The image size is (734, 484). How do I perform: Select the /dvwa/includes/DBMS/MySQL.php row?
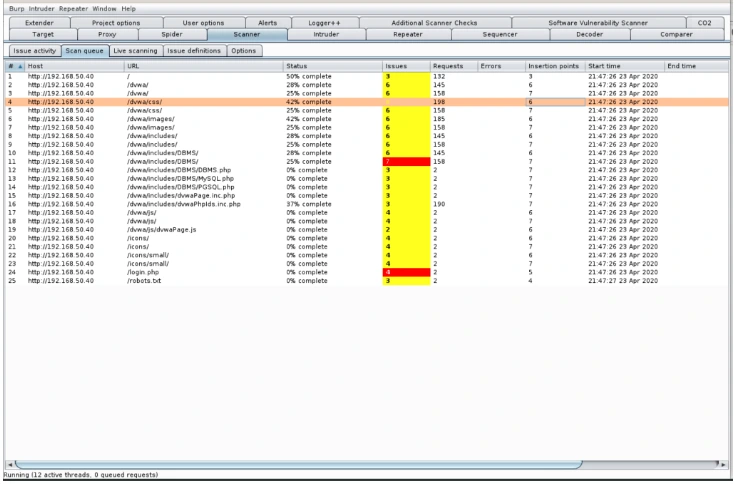(367, 178)
